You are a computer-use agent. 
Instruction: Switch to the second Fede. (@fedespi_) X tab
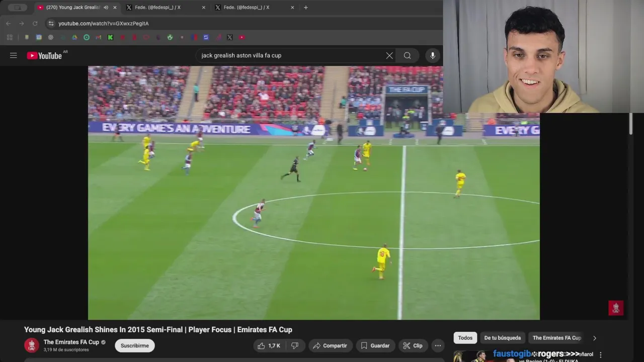tap(255, 8)
